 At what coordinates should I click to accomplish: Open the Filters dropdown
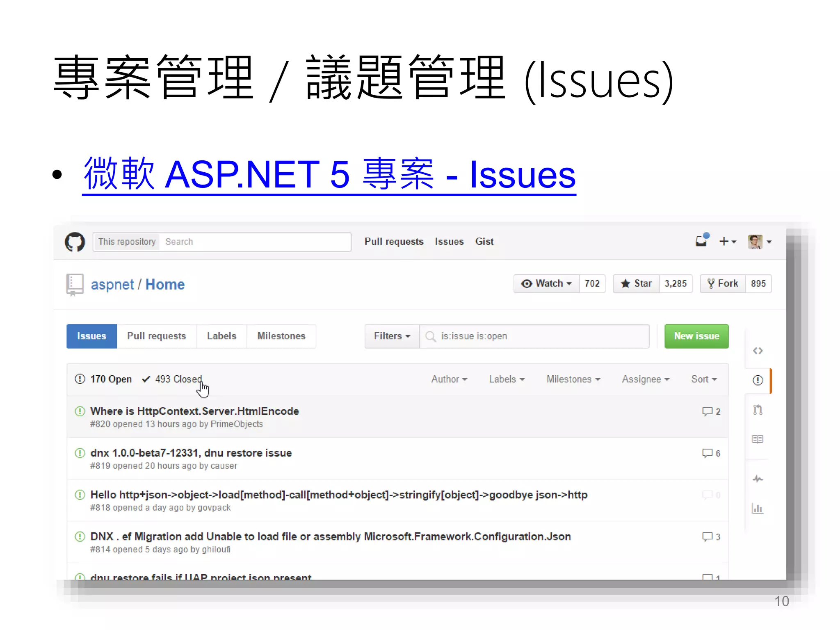pyautogui.click(x=392, y=336)
